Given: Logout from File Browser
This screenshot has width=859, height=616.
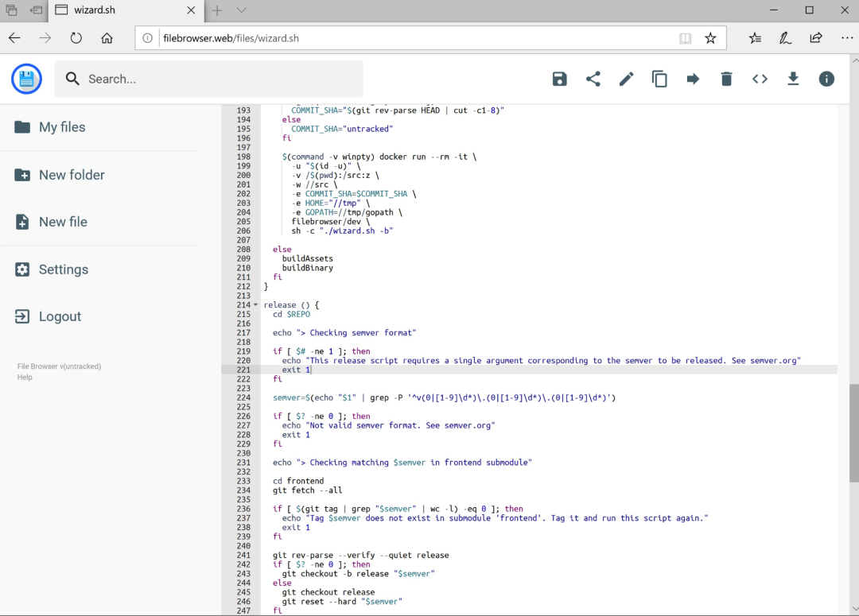Looking at the screenshot, I should point(49,316).
